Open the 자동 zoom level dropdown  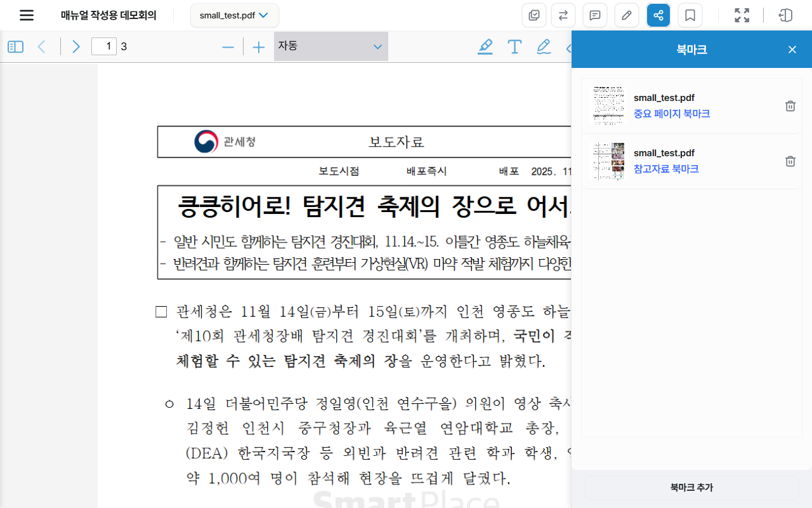point(331,46)
